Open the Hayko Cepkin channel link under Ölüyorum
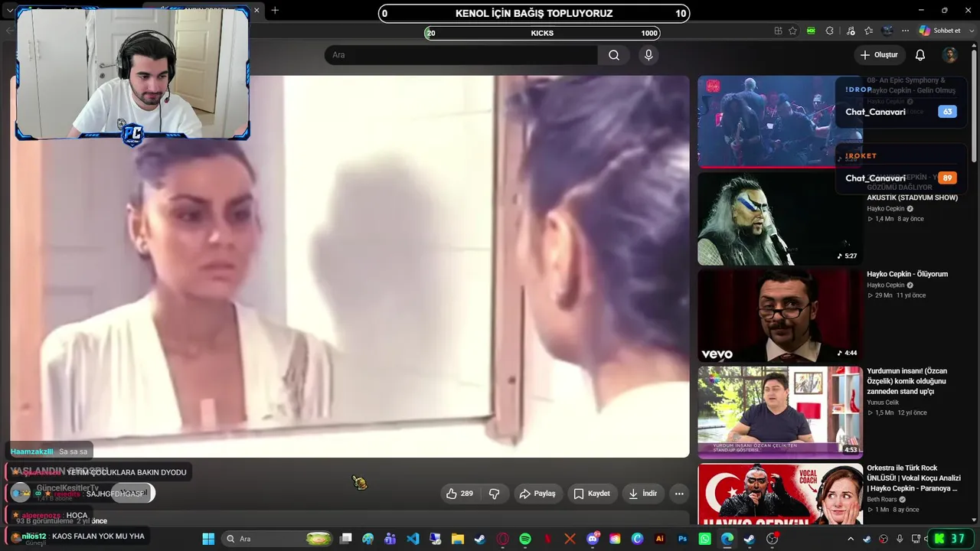Screen dimensions: 980x551 click(886, 285)
